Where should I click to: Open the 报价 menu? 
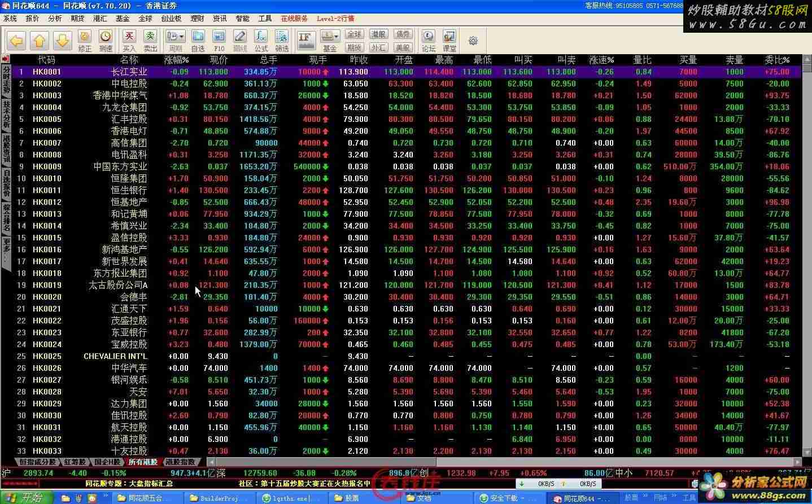coord(33,19)
